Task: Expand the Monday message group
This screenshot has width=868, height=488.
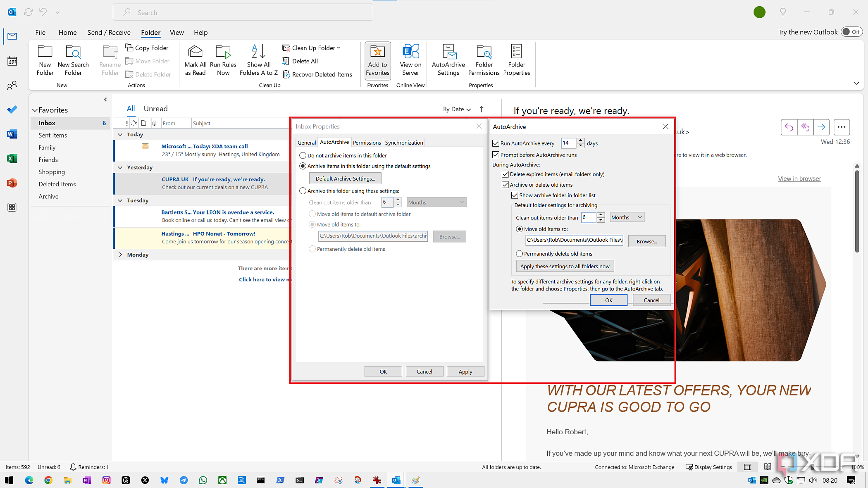Action: [120, 255]
